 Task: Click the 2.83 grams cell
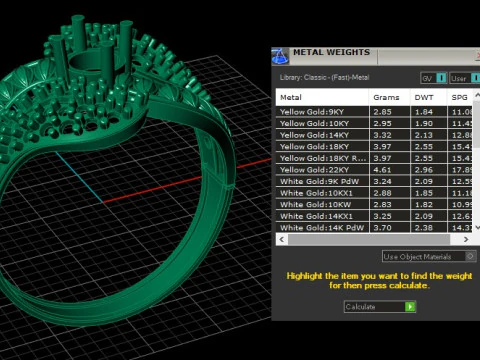(x=389, y=205)
